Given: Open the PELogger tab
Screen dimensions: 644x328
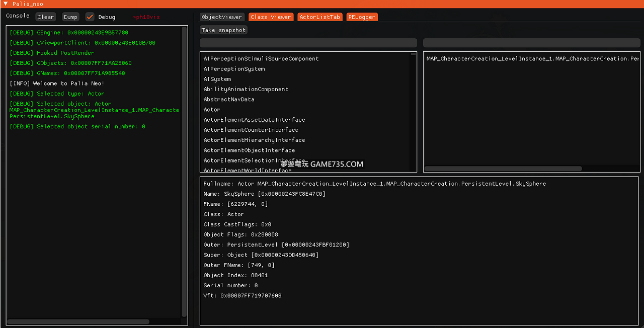Looking at the screenshot, I should (361, 17).
